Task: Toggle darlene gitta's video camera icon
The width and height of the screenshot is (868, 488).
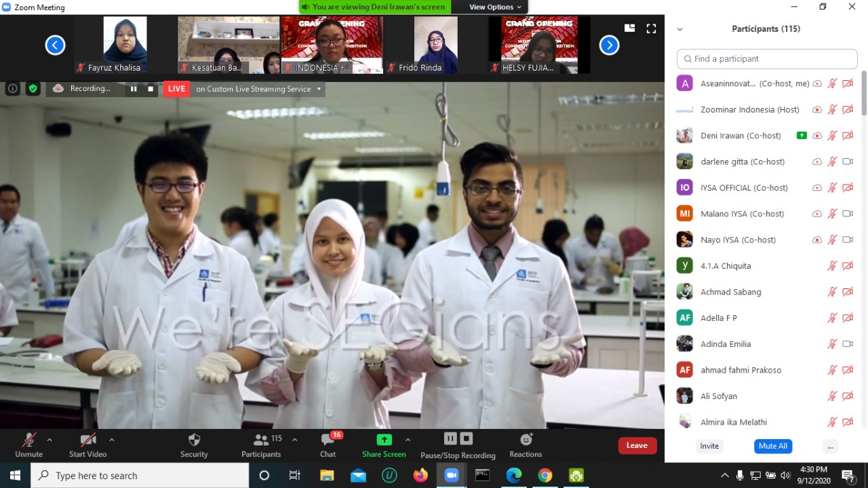Action: 847,162
